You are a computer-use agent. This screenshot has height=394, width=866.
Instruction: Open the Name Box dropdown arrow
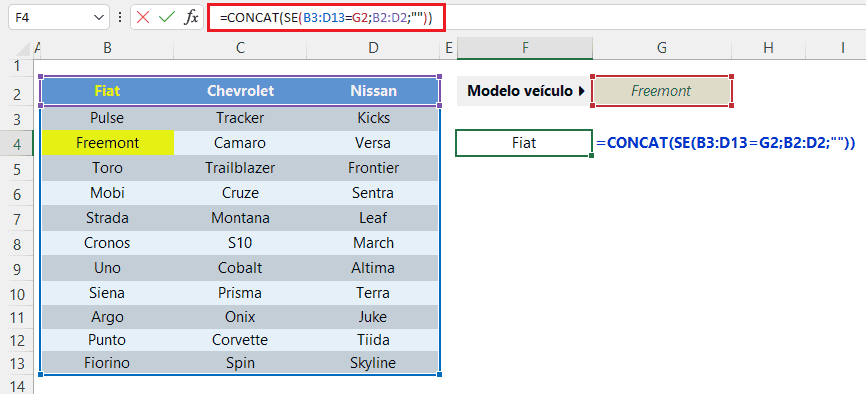click(99, 18)
